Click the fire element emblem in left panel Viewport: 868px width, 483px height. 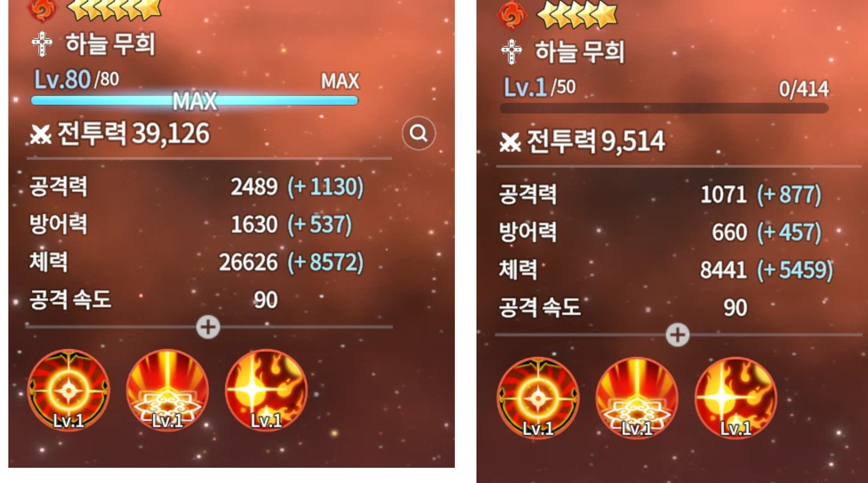[x=42, y=10]
